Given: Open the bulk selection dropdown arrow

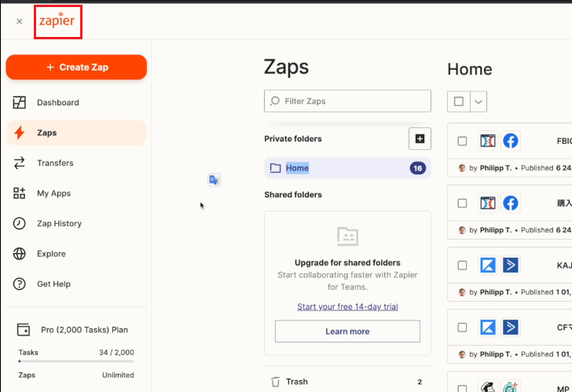Looking at the screenshot, I should pos(478,101).
